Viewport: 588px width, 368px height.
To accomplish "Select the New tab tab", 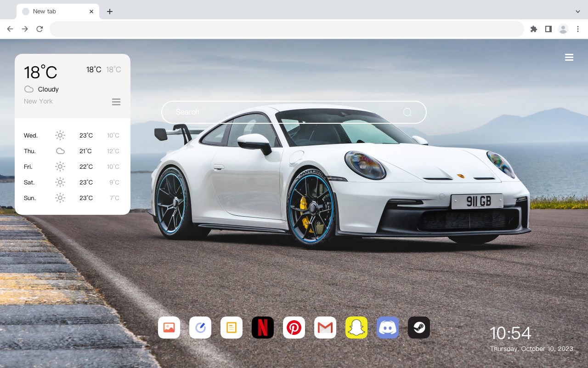I will pyautogui.click(x=58, y=11).
